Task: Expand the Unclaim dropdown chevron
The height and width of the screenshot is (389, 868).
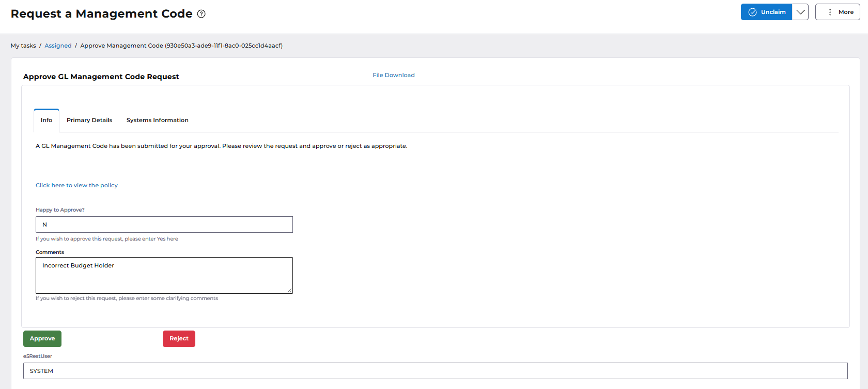Action: [800, 12]
